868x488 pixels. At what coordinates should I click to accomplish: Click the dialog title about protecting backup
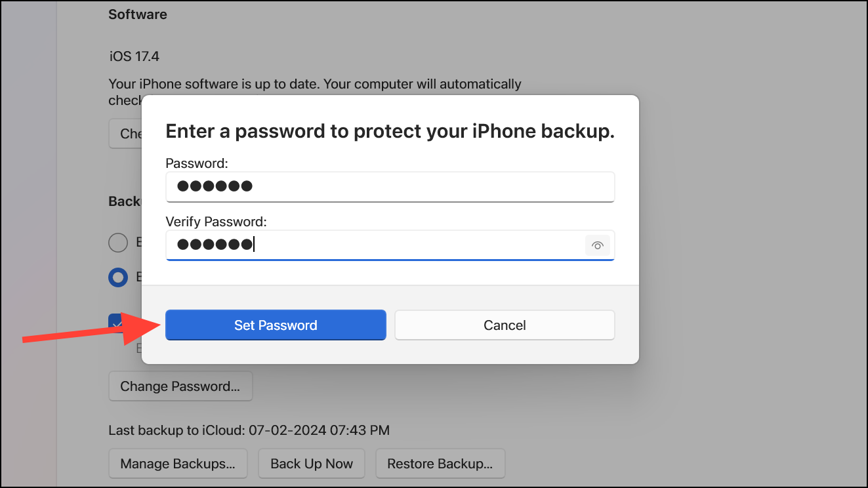[390, 131]
